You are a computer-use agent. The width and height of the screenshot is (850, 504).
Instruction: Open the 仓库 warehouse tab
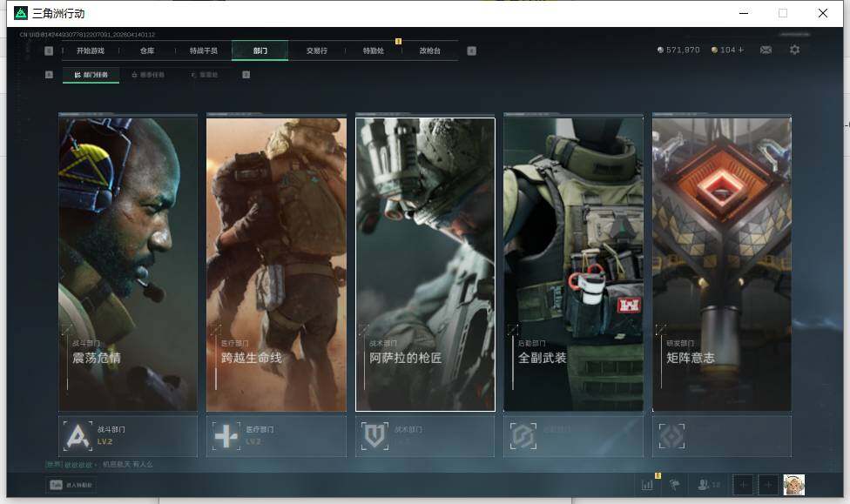147,50
